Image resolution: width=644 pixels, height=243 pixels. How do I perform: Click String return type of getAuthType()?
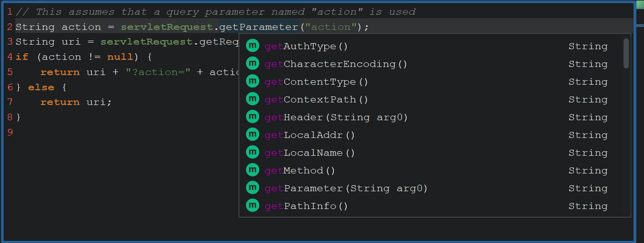[588, 46]
